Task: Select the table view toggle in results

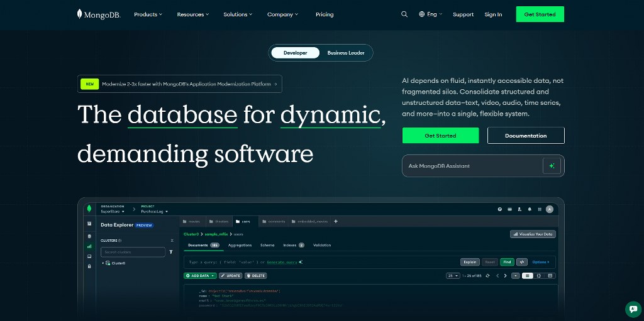Action: (x=550, y=276)
